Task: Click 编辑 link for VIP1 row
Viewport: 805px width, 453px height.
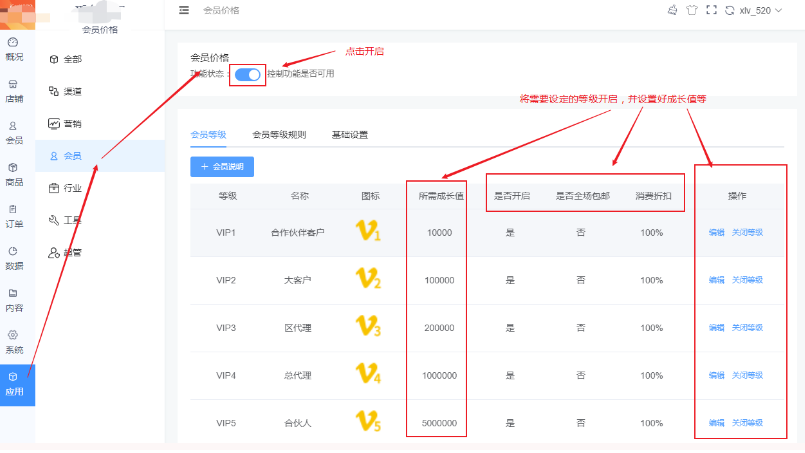Action: (x=716, y=232)
